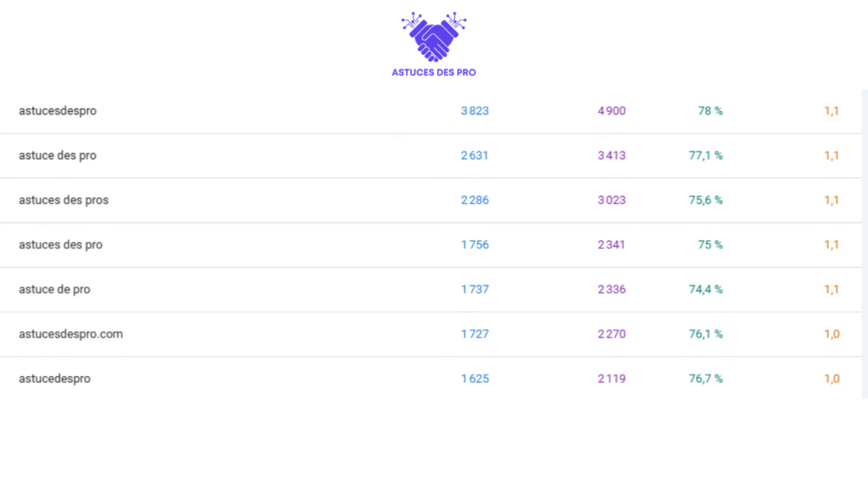The width and height of the screenshot is (868, 488).
Task: Select the 3 023 impressions value
Action: 611,201
